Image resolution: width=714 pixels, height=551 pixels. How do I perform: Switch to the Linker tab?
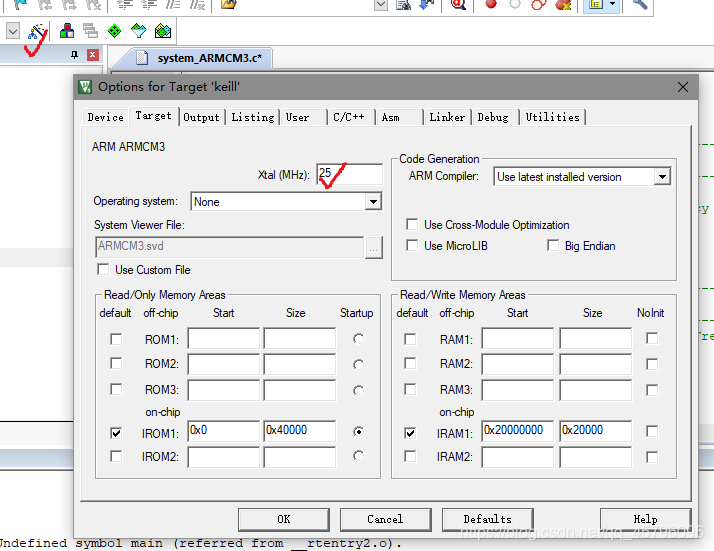(x=447, y=117)
